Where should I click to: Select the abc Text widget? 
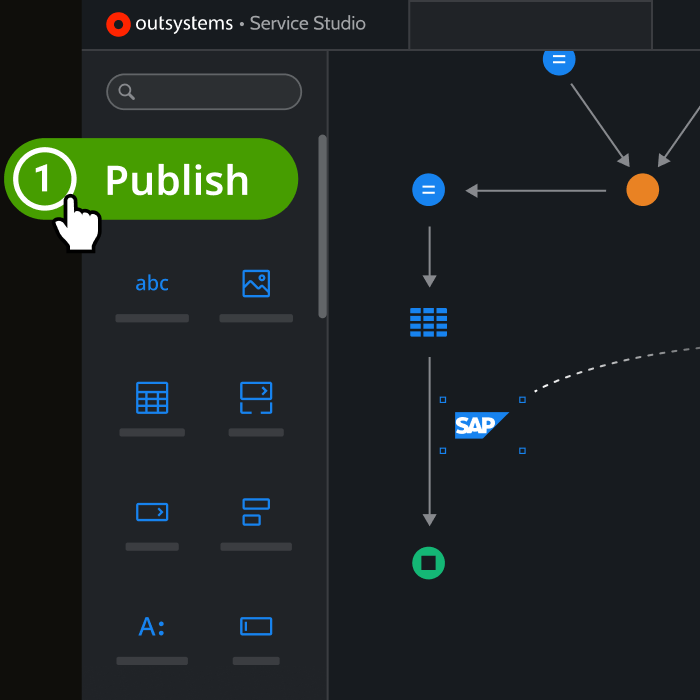pos(152,283)
